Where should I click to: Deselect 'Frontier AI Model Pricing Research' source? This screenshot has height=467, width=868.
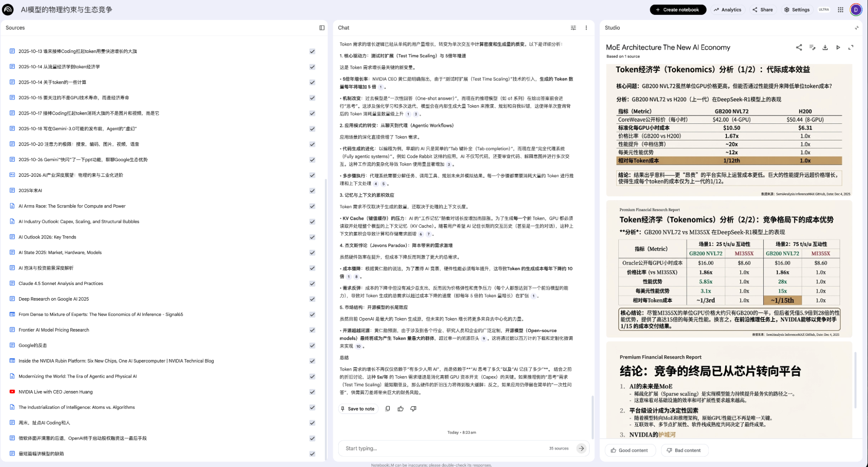[x=312, y=330]
